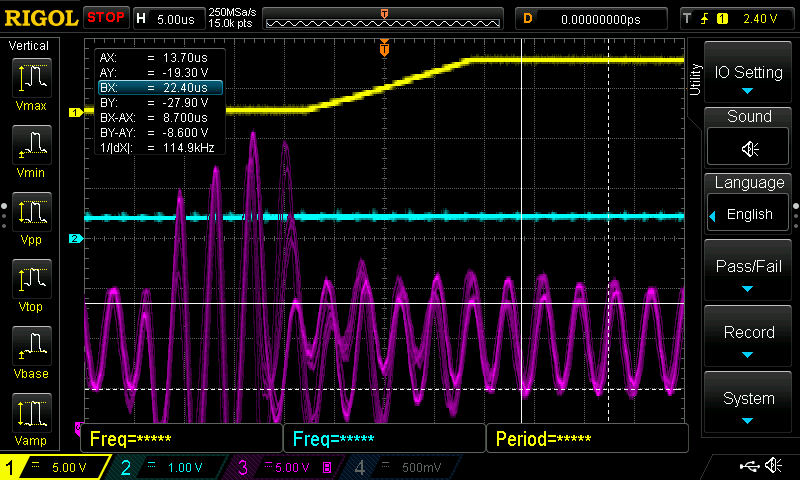Open the System menu item
This screenshot has width=800, height=480.
point(749,405)
